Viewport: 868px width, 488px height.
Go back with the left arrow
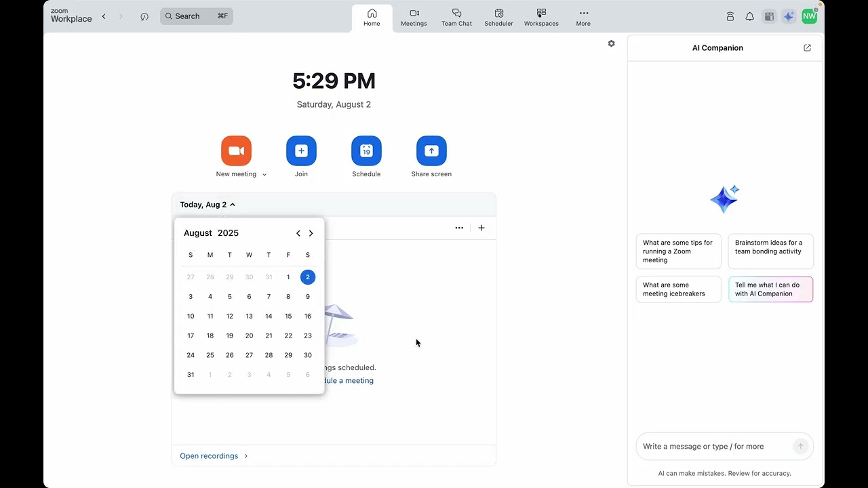104,16
